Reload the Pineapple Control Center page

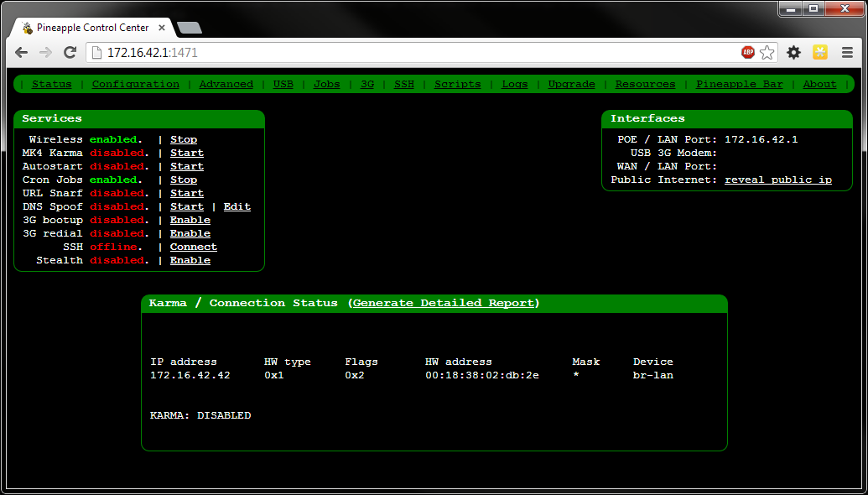click(70, 53)
